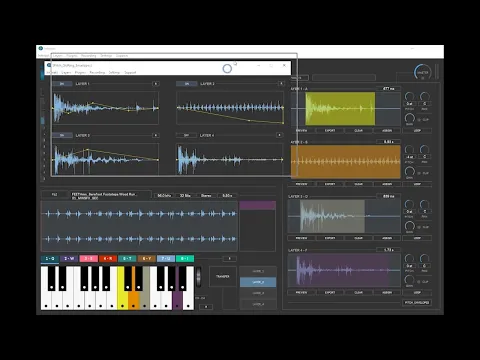Click the purple item in file list panel
The image size is (480, 360).
tap(258, 205)
